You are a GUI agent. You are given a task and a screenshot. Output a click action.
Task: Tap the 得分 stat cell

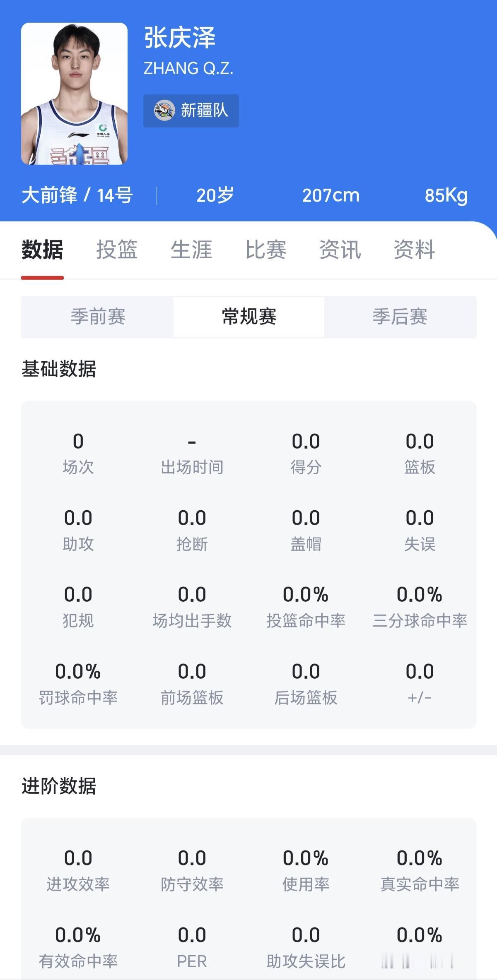306,454
